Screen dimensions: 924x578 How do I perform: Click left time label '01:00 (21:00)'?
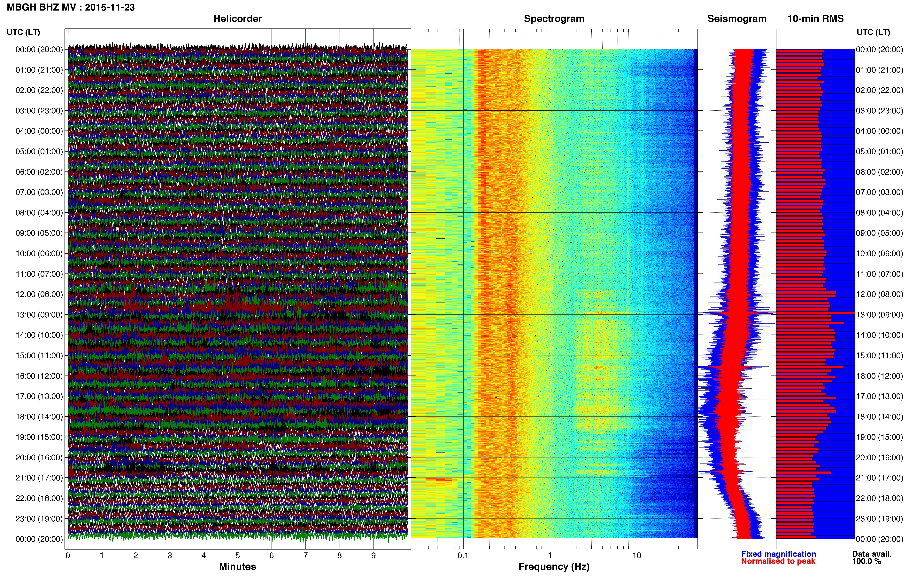(39, 70)
